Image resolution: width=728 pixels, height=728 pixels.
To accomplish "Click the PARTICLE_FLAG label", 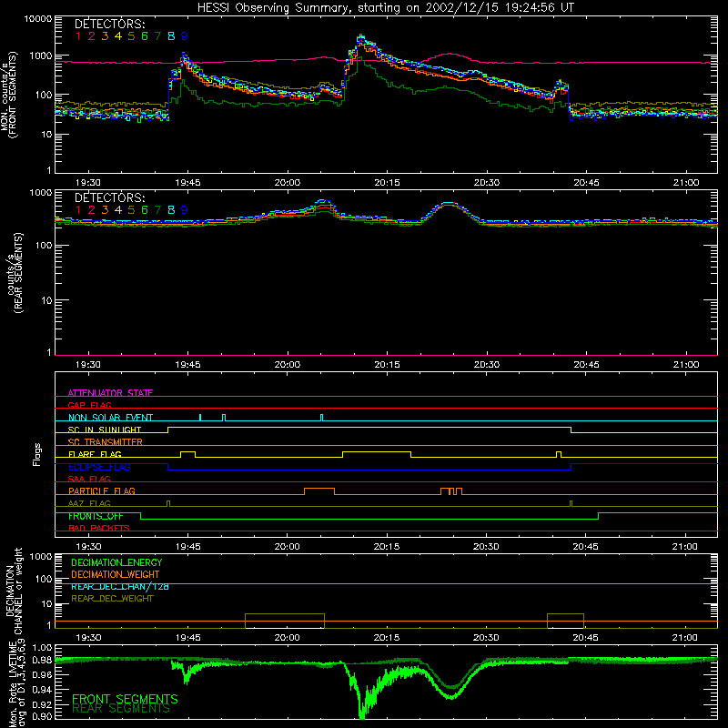I will [x=102, y=491].
